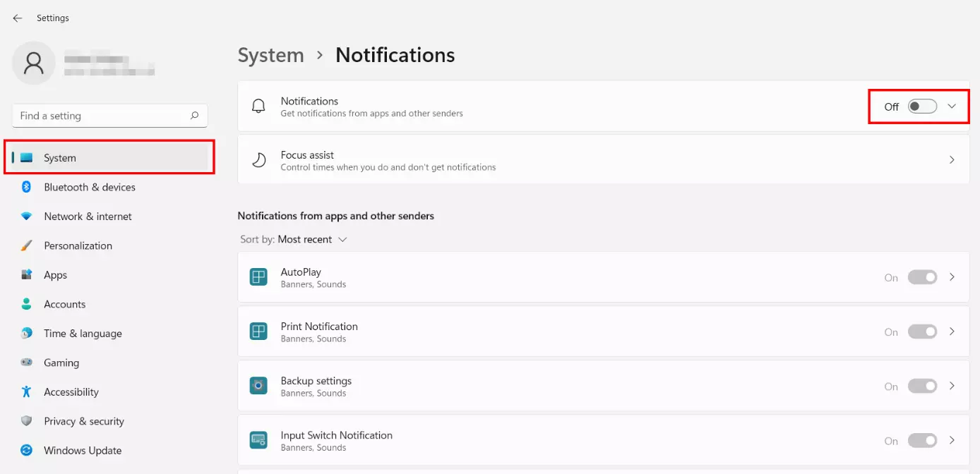The width and height of the screenshot is (980, 474).
Task: Open Print Notification details chevron
Action: tap(952, 332)
